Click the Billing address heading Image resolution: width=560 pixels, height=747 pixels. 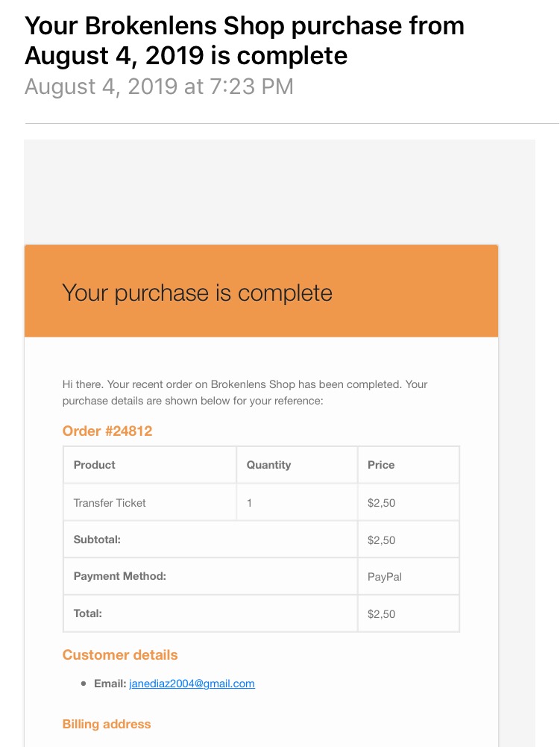[x=107, y=724]
